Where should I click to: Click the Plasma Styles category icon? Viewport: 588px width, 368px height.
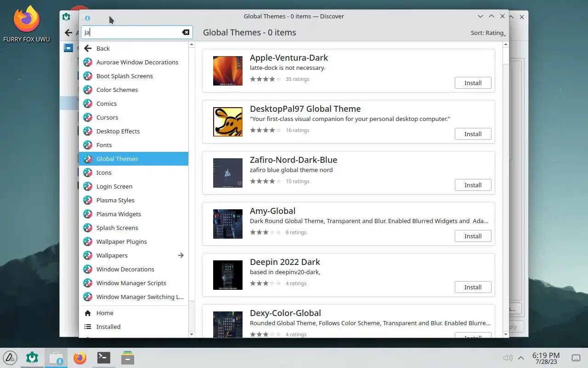pyautogui.click(x=88, y=200)
